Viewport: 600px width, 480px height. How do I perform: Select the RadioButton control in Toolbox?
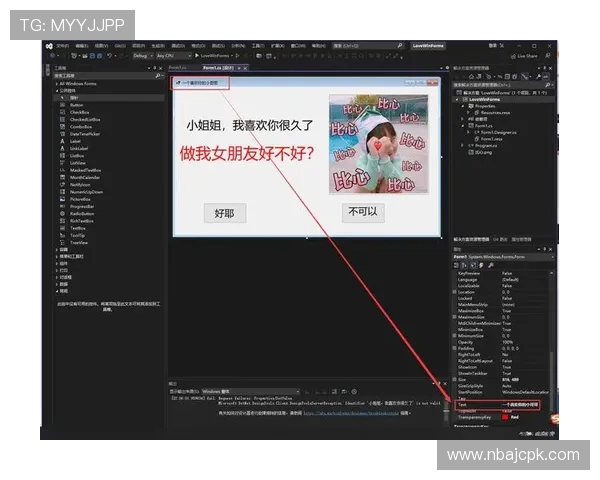point(82,214)
